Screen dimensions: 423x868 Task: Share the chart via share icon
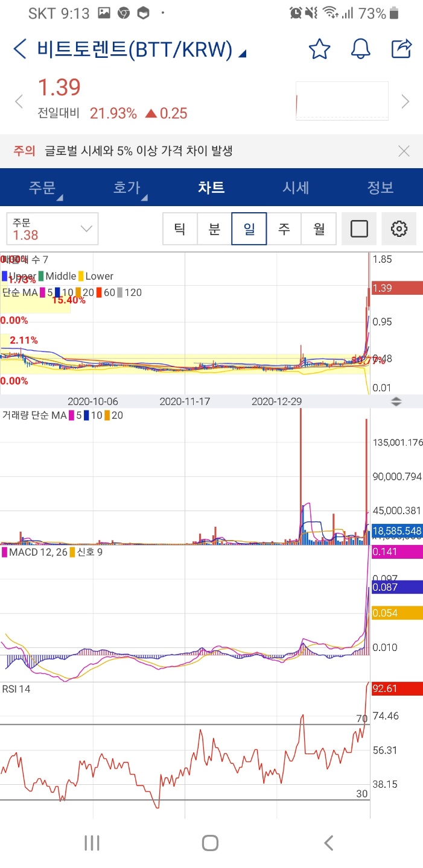point(401,49)
